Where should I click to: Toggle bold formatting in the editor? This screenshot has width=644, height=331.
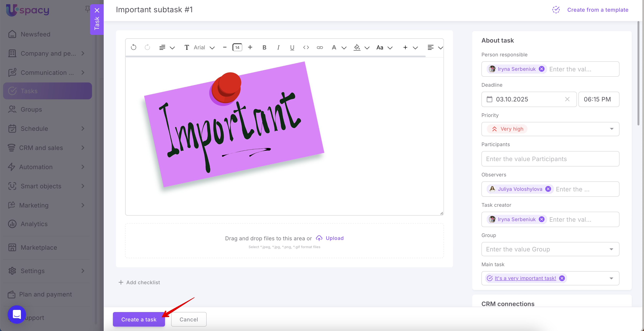(x=264, y=47)
